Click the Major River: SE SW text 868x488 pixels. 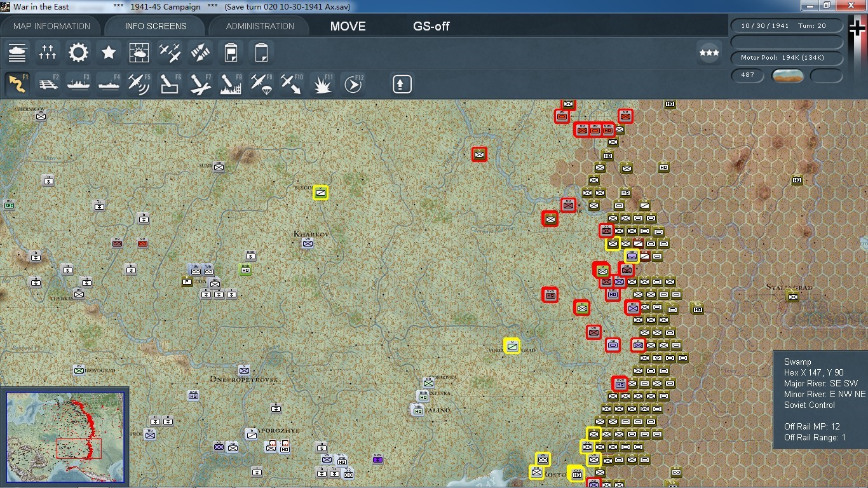click(x=821, y=383)
